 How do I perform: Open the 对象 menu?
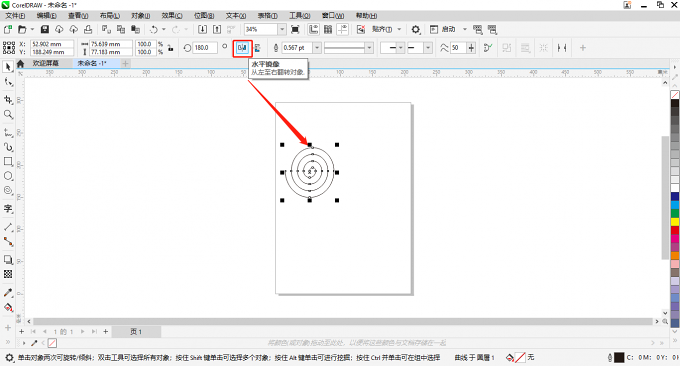pos(141,16)
